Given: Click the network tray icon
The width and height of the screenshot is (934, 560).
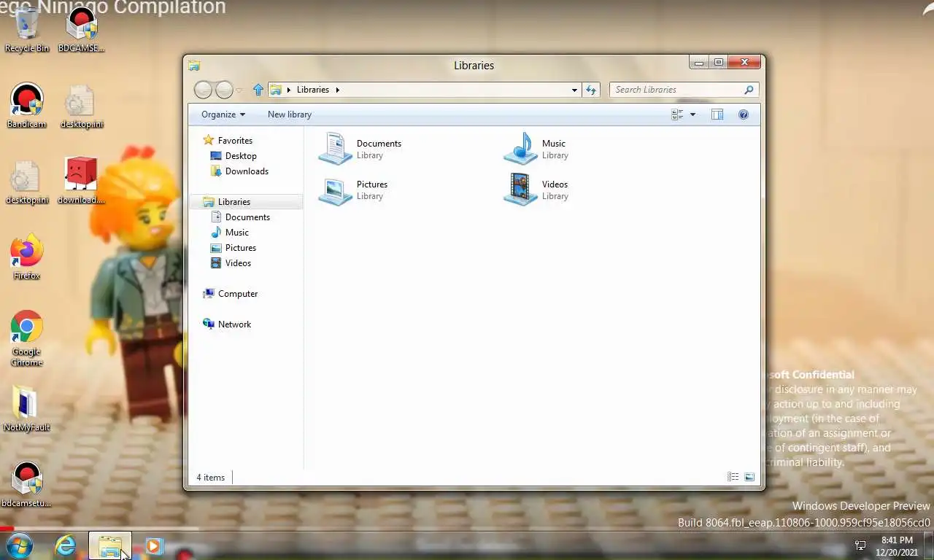Looking at the screenshot, I should tap(860, 545).
